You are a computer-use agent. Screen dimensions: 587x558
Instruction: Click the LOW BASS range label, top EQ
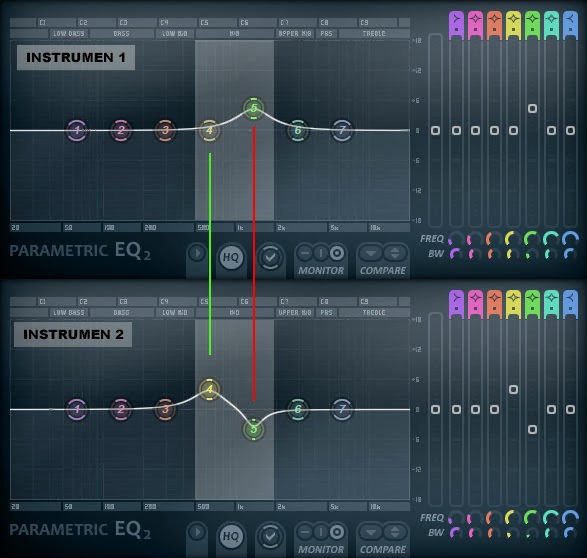(69, 34)
